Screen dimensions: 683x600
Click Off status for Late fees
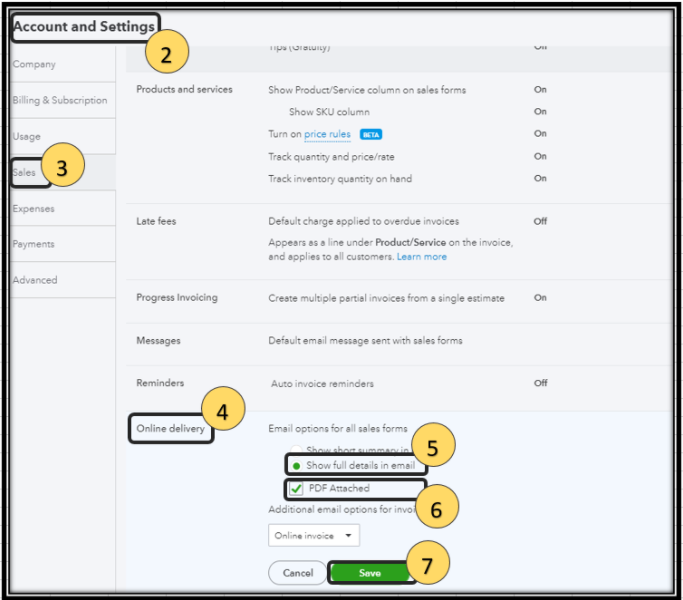coord(540,221)
